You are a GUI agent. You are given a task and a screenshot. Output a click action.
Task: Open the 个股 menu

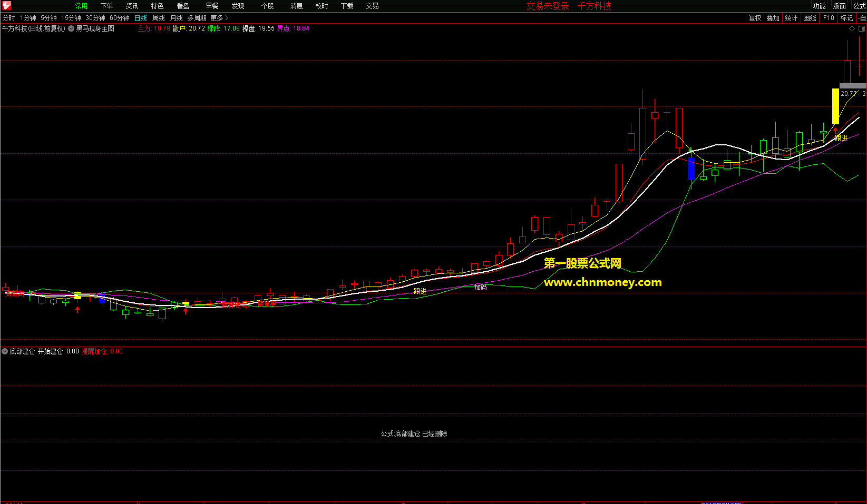[x=268, y=6]
